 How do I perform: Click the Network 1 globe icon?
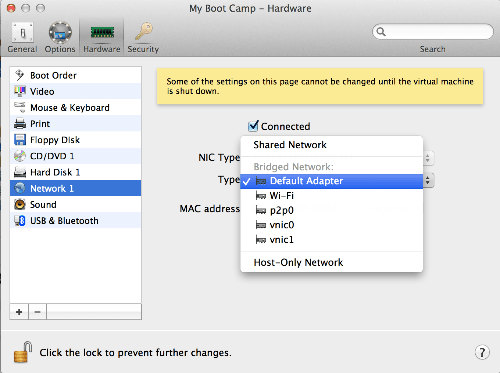20,188
